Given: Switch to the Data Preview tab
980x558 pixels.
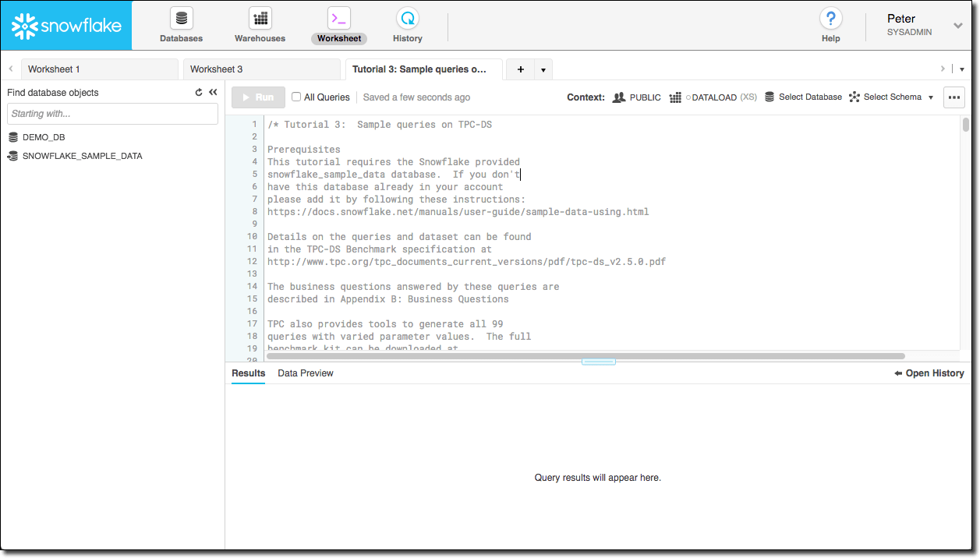Looking at the screenshot, I should click(x=306, y=373).
